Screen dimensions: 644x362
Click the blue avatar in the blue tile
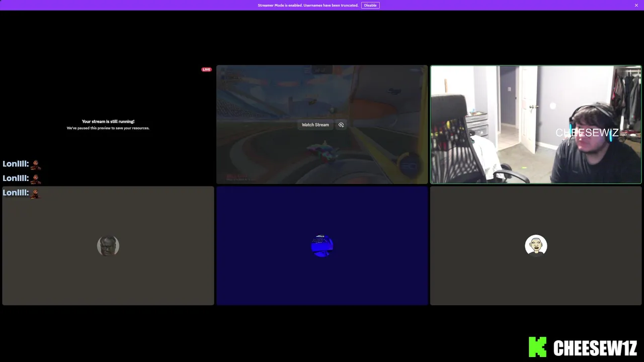[x=322, y=246]
